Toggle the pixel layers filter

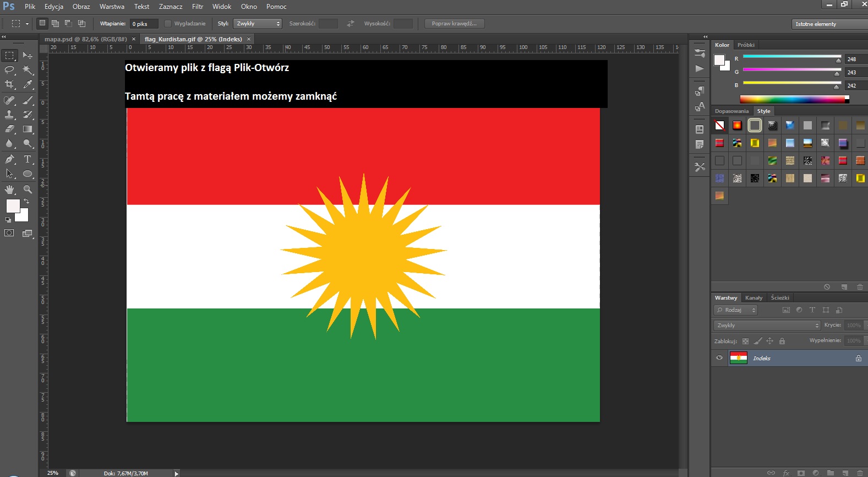[786, 310]
